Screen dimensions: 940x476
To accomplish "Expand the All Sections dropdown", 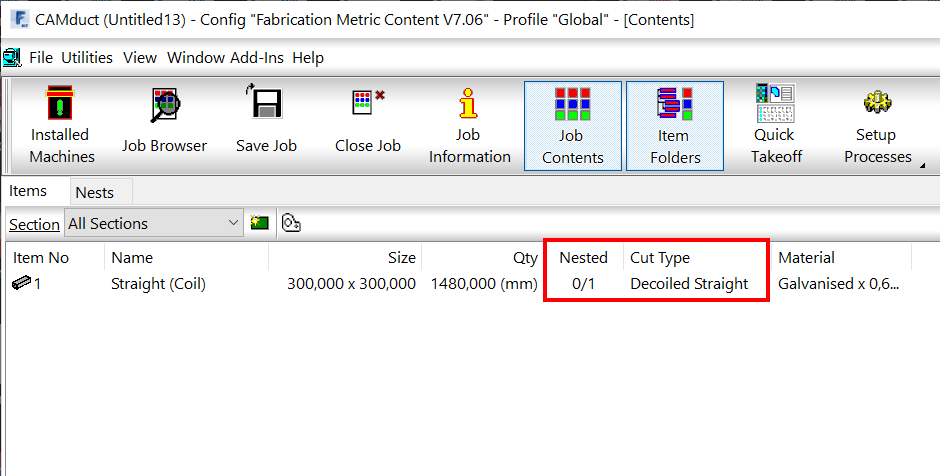I will [x=153, y=224].
